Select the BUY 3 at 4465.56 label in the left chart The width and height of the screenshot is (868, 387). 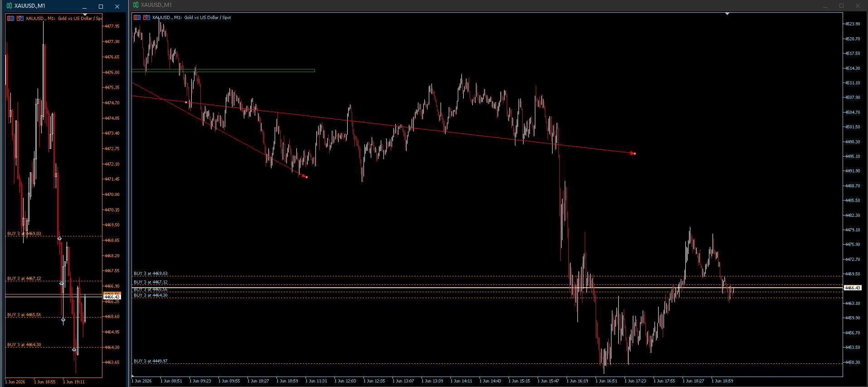coord(24,315)
